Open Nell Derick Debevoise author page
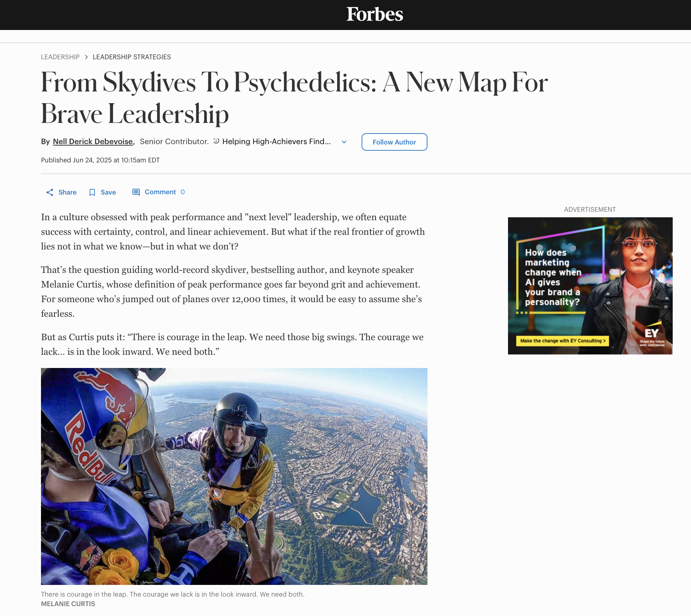This screenshot has height=616, width=691. click(x=93, y=142)
